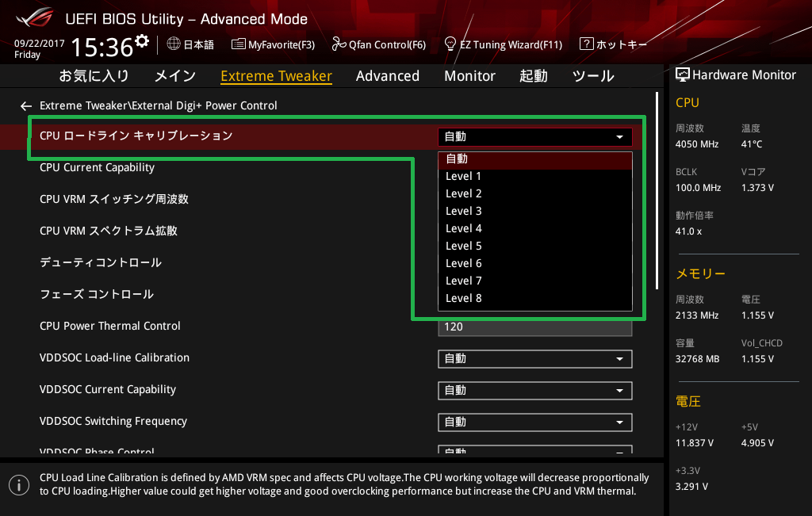Click the EZ Tuning Wizard lightbulb icon
The height and width of the screenshot is (516, 812).
pyautogui.click(x=450, y=44)
